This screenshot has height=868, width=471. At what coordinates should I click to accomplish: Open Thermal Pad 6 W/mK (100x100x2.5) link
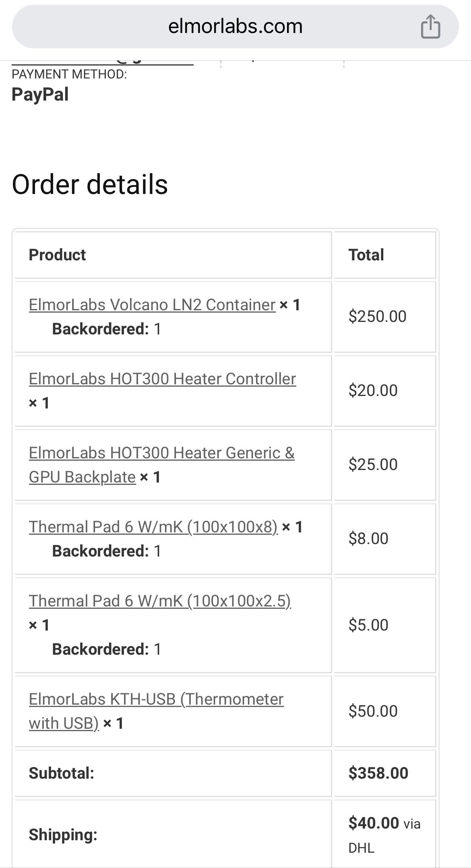160,601
